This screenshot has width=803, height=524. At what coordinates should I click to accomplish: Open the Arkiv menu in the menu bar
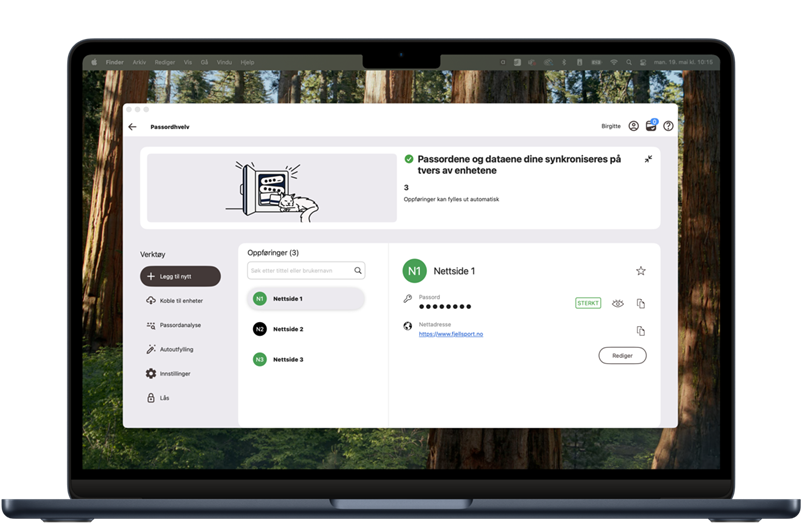(139, 61)
